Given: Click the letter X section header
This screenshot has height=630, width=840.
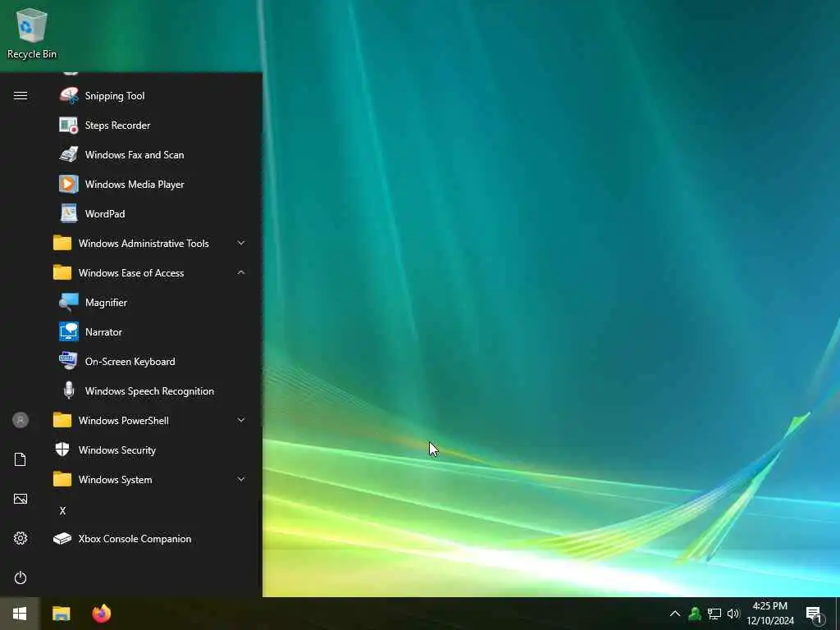Looking at the screenshot, I should coord(62,510).
